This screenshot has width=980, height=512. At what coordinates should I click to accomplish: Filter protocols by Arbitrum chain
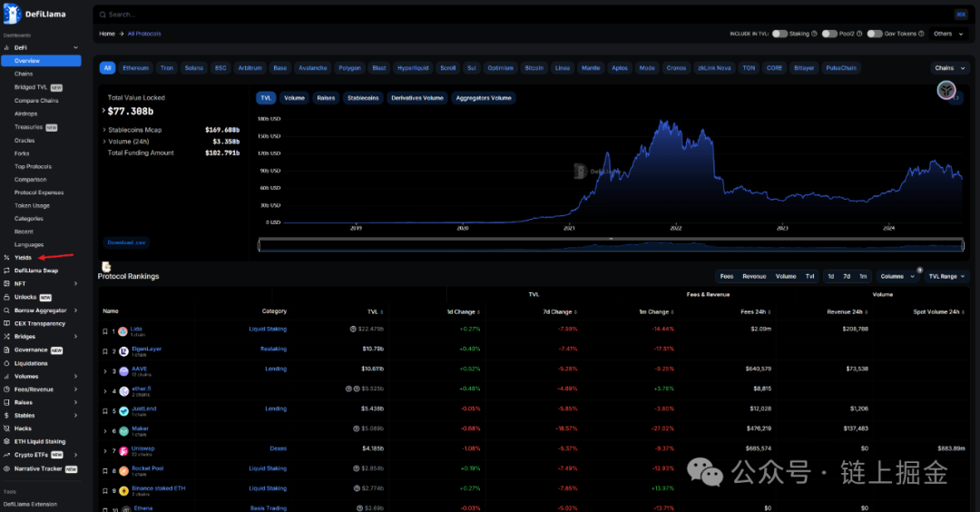tap(250, 67)
